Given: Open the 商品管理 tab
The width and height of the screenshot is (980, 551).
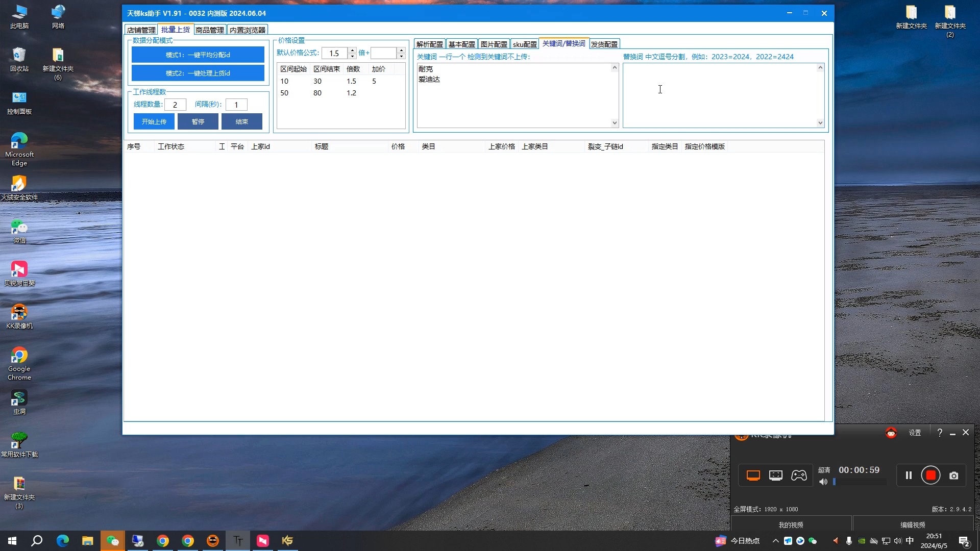Looking at the screenshot, I should 209,30.
